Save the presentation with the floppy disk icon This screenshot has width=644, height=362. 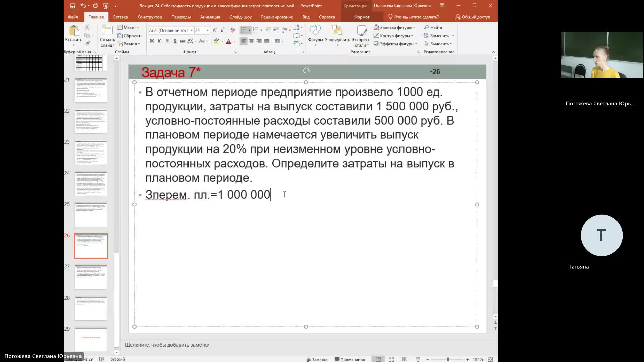tap(73, 6)
